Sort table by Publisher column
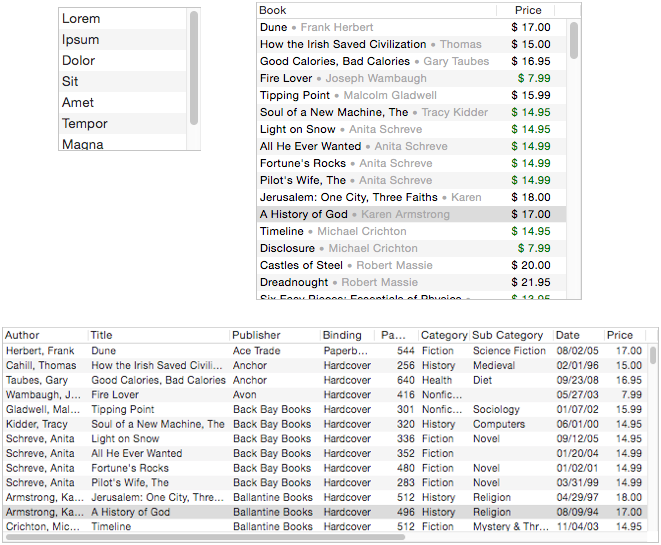 (275, 335)
